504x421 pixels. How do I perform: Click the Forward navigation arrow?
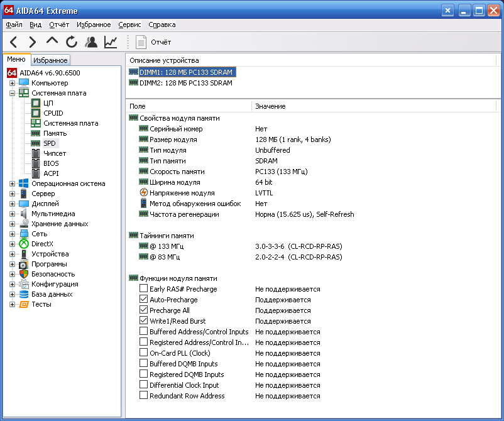click(x=33, y=42)
